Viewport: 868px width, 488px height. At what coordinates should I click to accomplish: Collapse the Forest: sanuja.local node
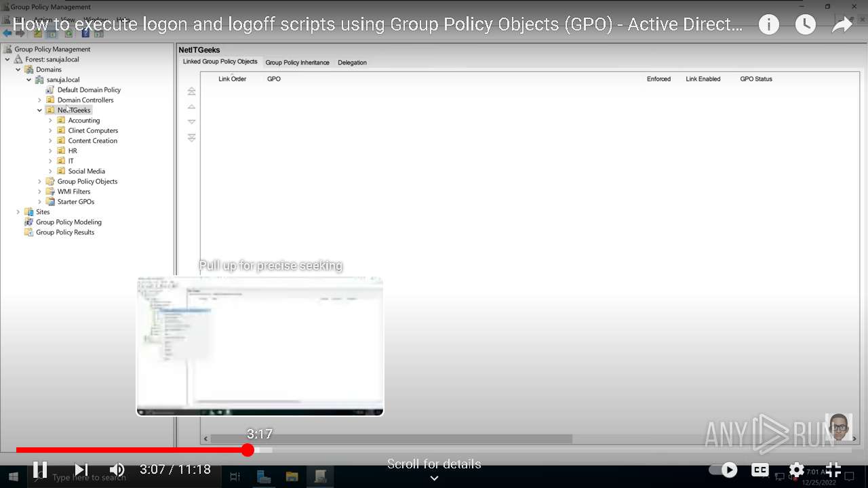point(7,60)
